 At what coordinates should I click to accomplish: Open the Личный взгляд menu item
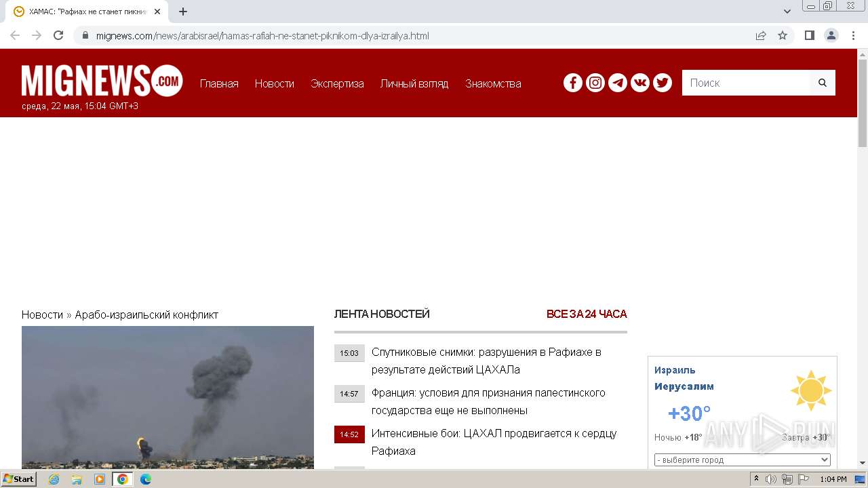tap(414, 83)
